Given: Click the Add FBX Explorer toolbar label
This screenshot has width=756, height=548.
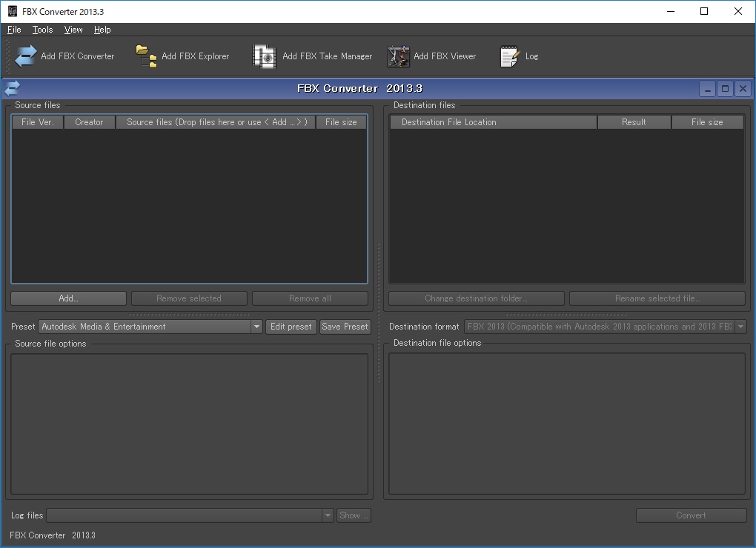Looking at the screenshot, I should tap(195, 56).
